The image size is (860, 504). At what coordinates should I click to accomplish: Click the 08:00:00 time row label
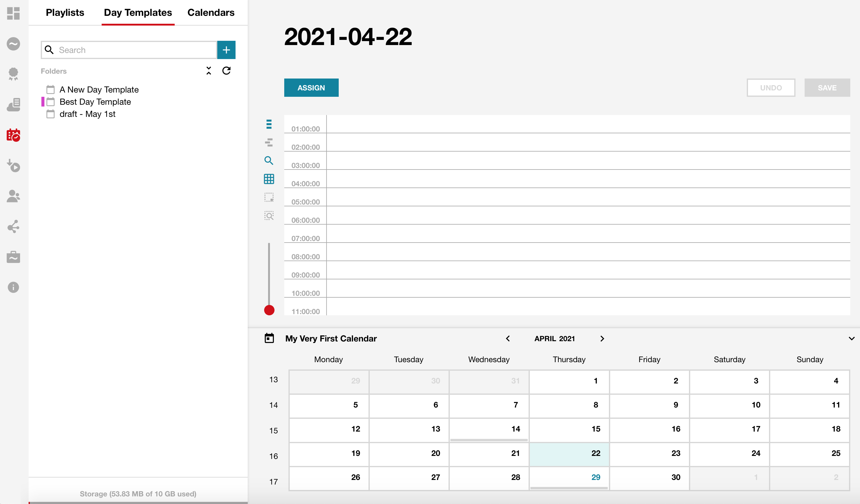click(306, 257)
